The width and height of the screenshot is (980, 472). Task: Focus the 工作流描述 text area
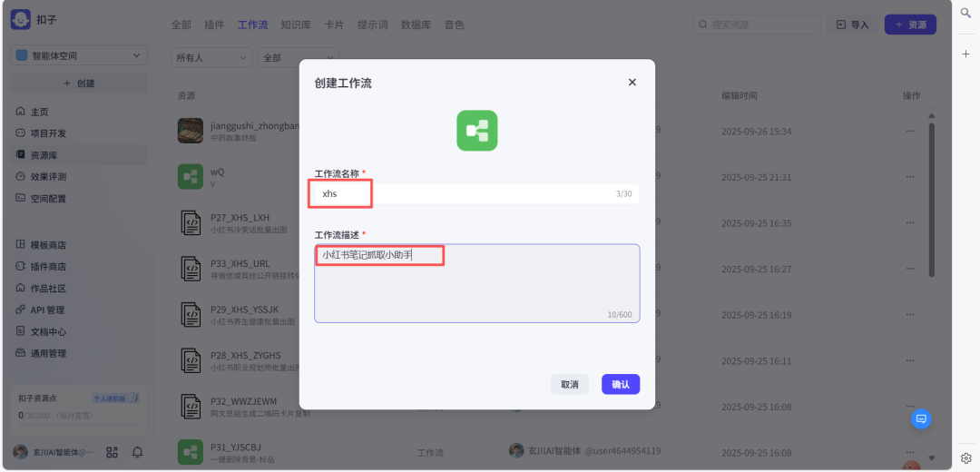477,283
